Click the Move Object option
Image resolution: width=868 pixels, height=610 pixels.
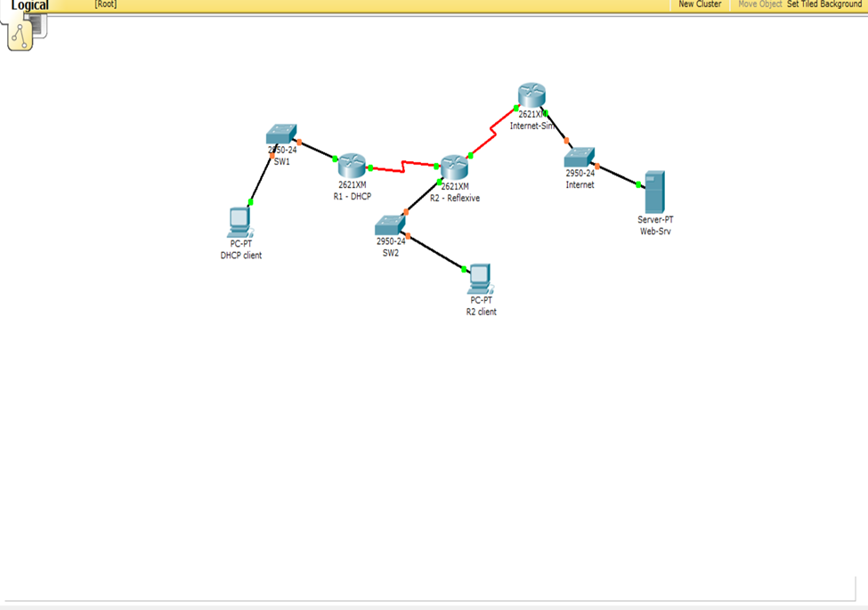758,4
